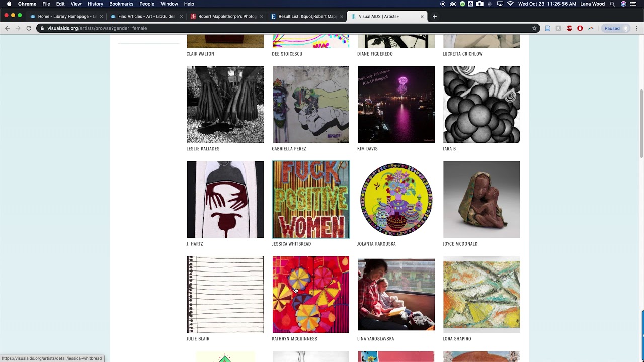644x362 pixels.
Task: Open the Chrome three-dot menu
Action: (x=636, y=28)
